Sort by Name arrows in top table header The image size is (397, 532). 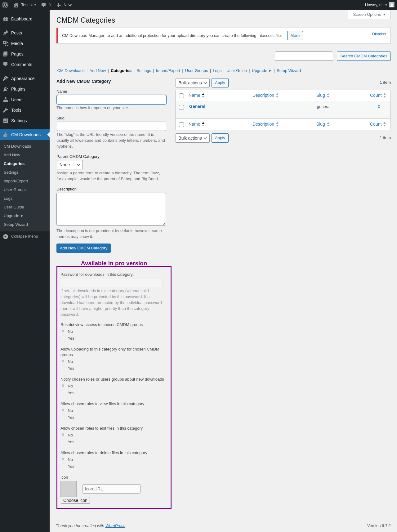pos(203,95)
